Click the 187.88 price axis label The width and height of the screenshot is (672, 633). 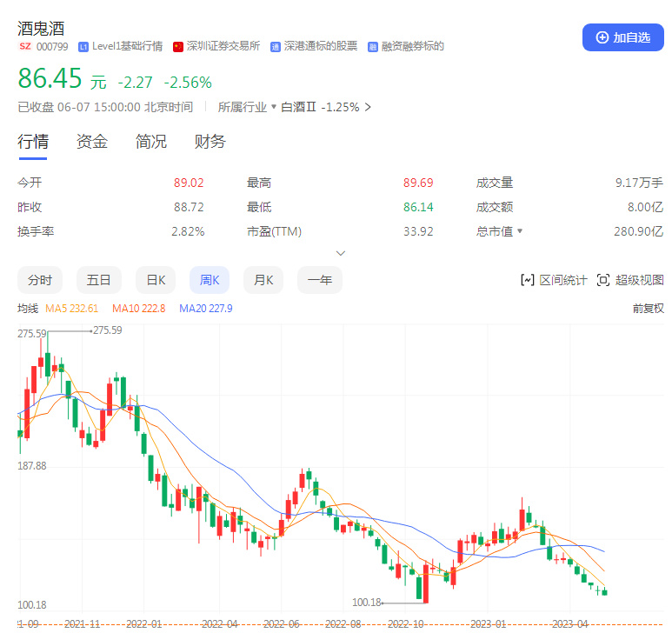pos(31,466)
